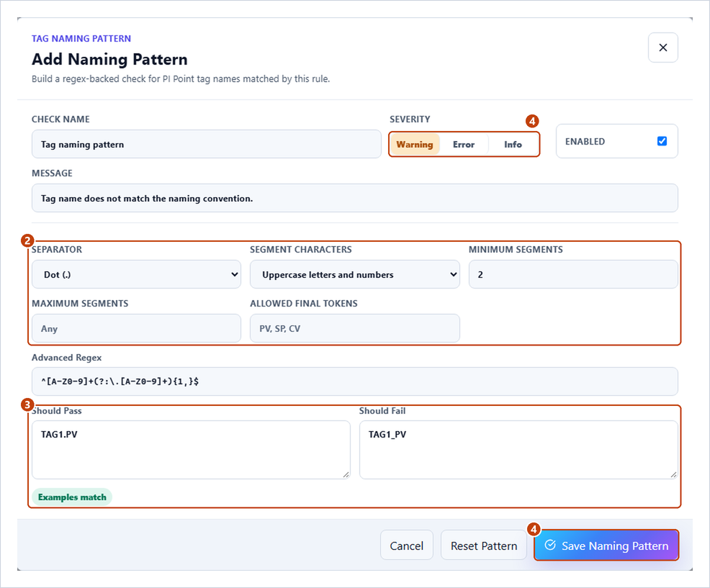This screenshot has width=710, height=588.
Task: Select Error severity
Action: tap(464, 145)
